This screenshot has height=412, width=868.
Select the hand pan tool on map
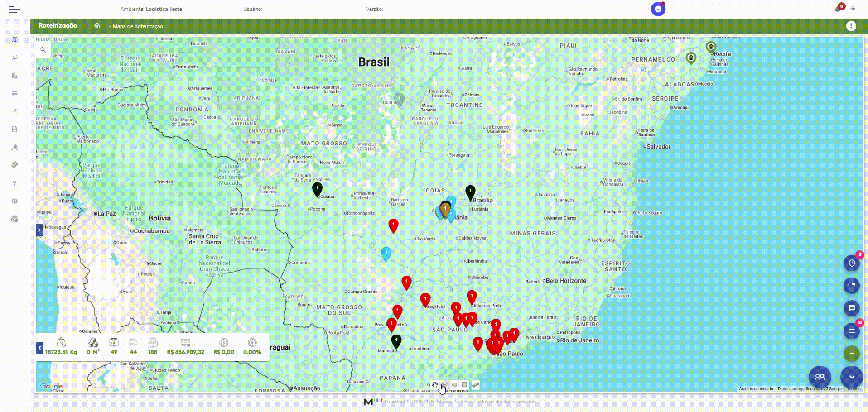(x=434, y=385)
